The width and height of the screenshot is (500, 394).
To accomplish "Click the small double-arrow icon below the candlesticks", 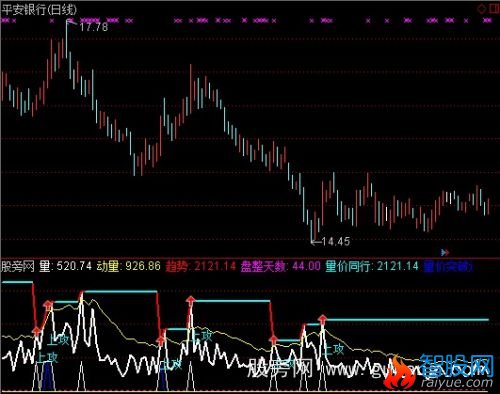I will [445, 252].
